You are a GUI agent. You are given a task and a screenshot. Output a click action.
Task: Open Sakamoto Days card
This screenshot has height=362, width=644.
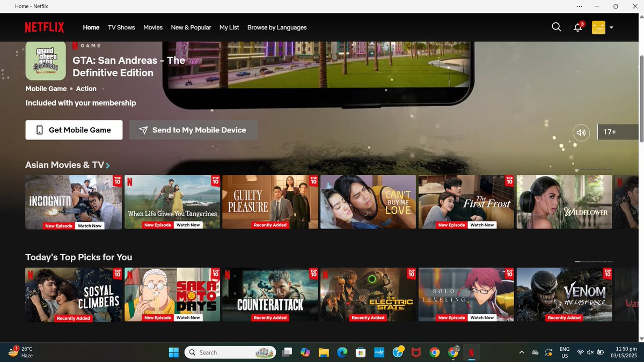(172, 295)
